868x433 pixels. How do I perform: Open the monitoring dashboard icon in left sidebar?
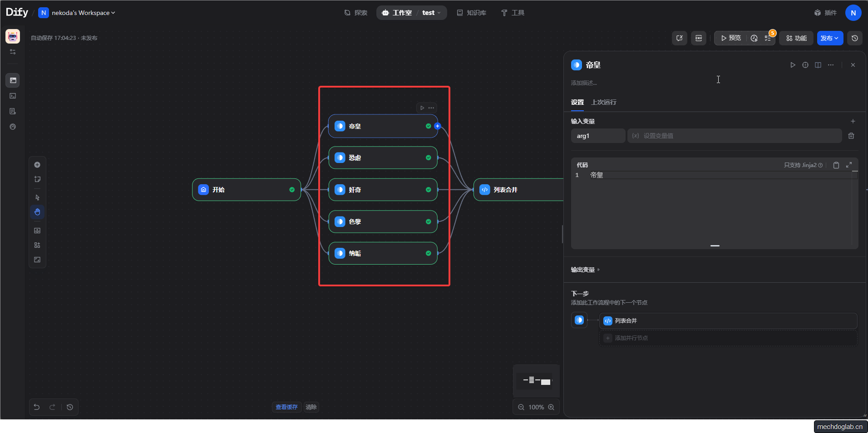point(13,127)
